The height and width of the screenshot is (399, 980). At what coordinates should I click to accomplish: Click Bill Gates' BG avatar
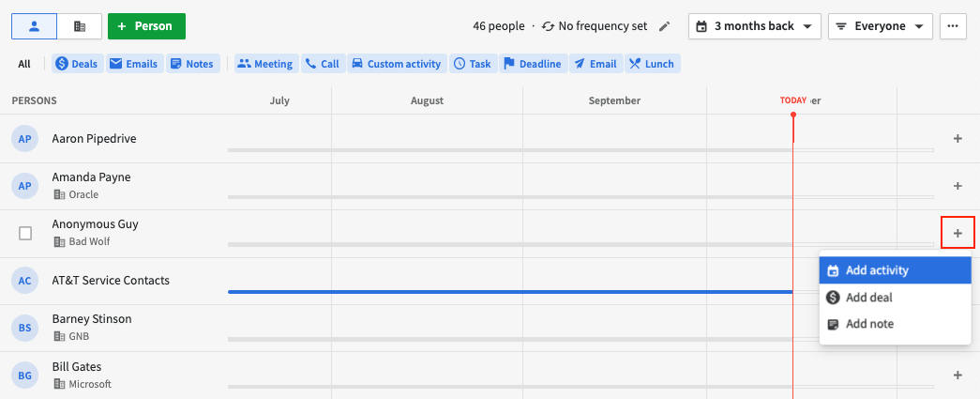(x=25, y=376)
